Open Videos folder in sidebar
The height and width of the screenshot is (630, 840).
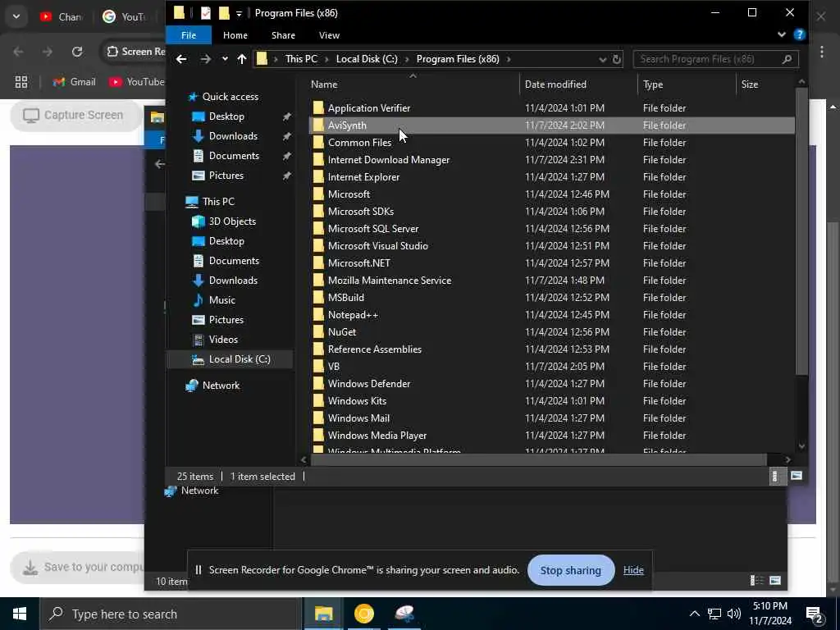[223, 339]
